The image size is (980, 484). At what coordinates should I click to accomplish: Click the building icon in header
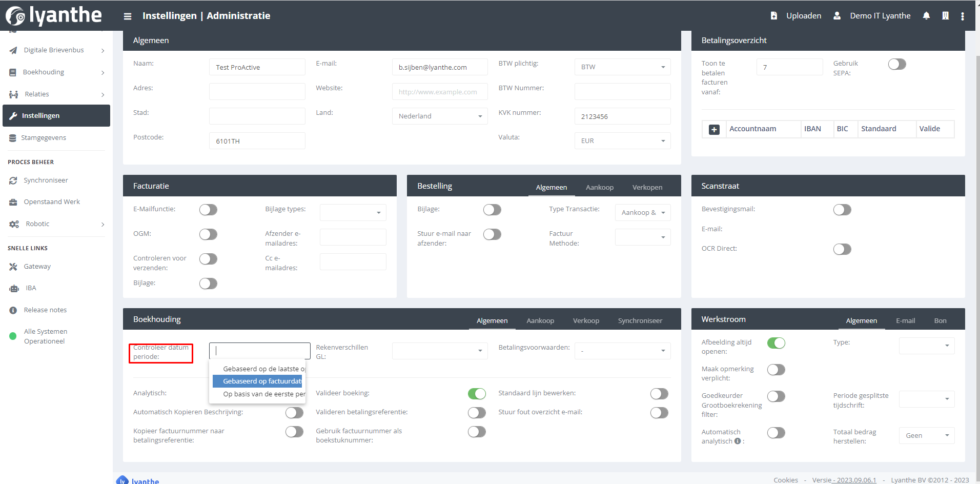coord(945,16)
